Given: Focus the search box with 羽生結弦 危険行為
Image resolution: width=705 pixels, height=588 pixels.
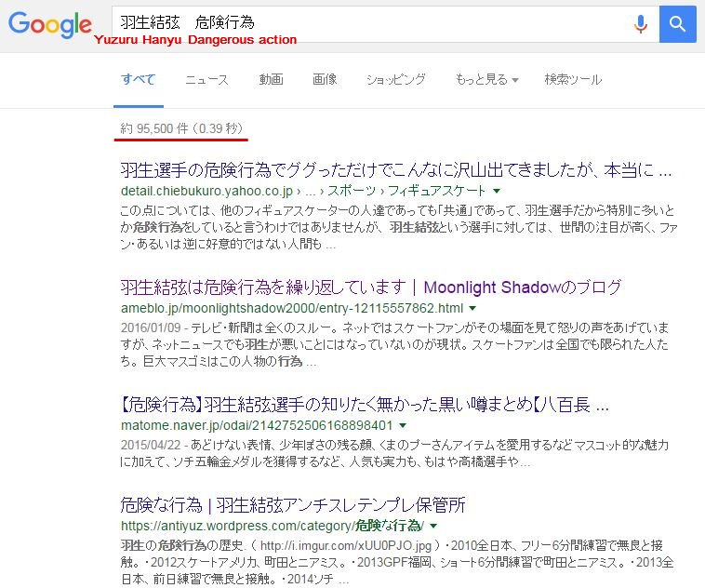Looking at the screenshot, I should coord(385,24).
